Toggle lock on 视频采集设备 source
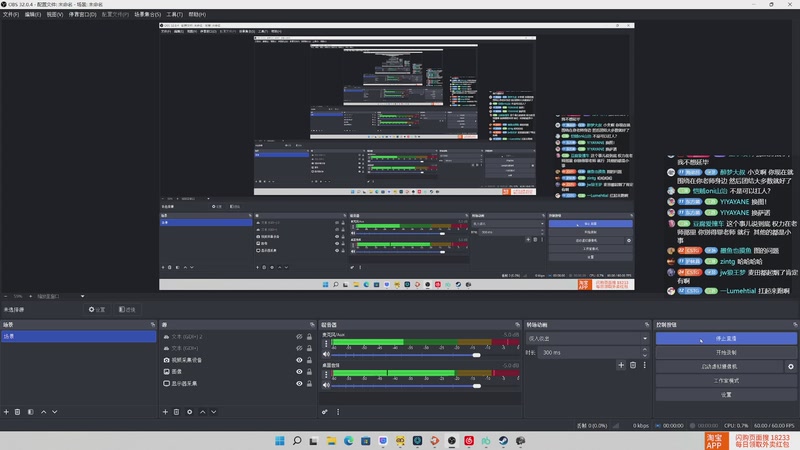 point(309,360)
